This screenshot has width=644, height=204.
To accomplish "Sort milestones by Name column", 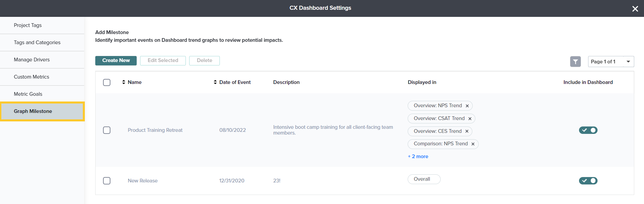I will [x=132, y=82].
